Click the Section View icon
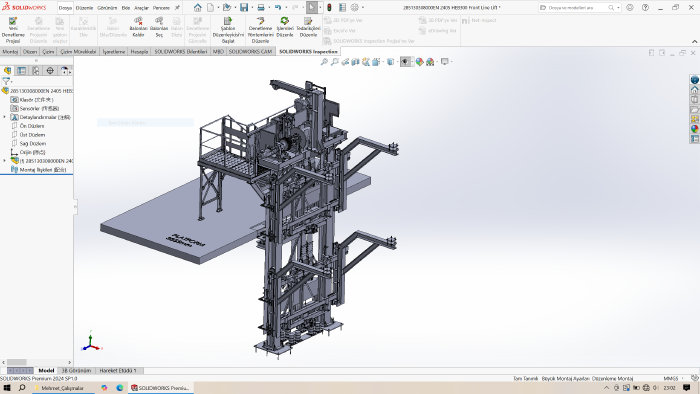The width and height of the screenshot is (700, 394). (x=355, y=62)
